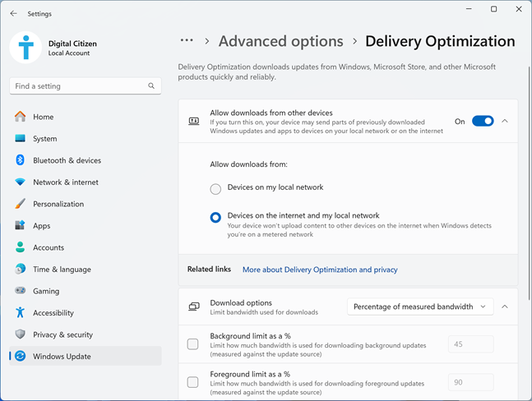Screen dimensions: 532x401
Task: Maximize the Settings window
Action: (494, 9)
